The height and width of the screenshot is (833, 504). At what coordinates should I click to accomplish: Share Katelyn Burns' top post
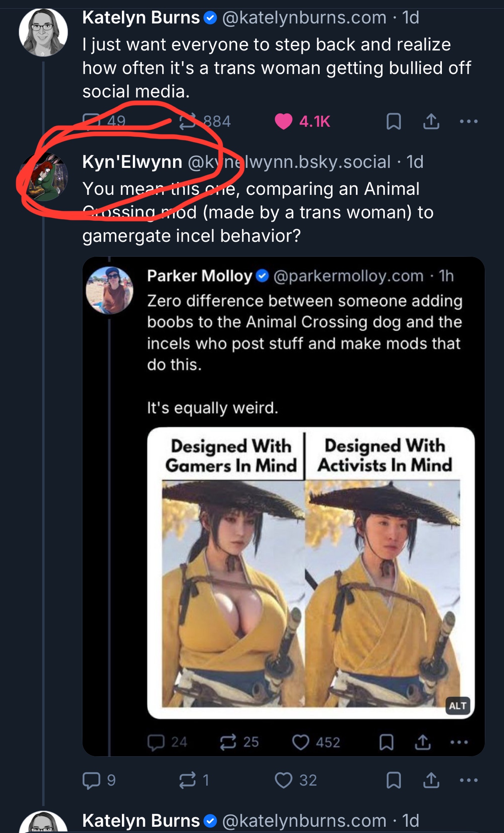point(431,122)
